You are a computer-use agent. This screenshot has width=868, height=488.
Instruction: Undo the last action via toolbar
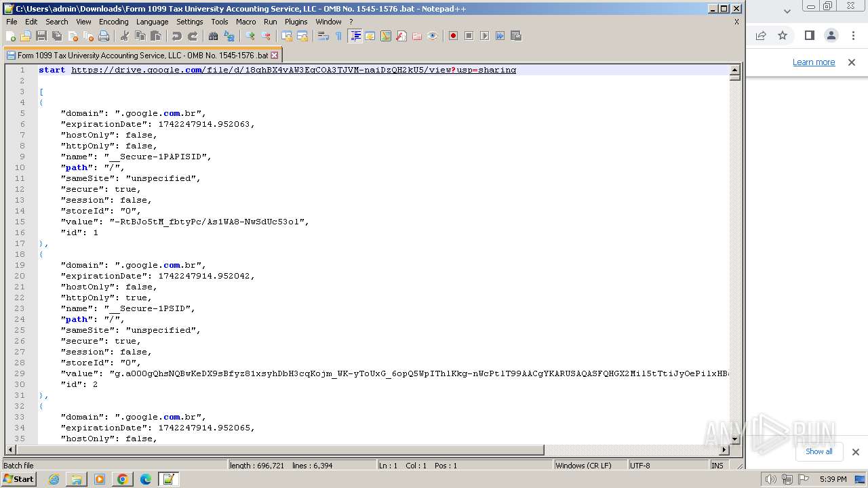coord(176,36)
